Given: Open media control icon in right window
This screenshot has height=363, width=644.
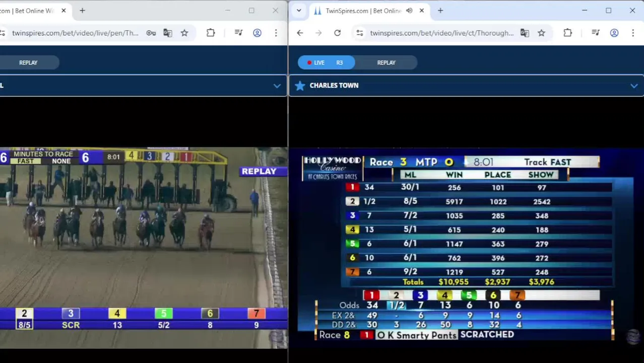Looking at the screenshot, I should coord(596,33).
